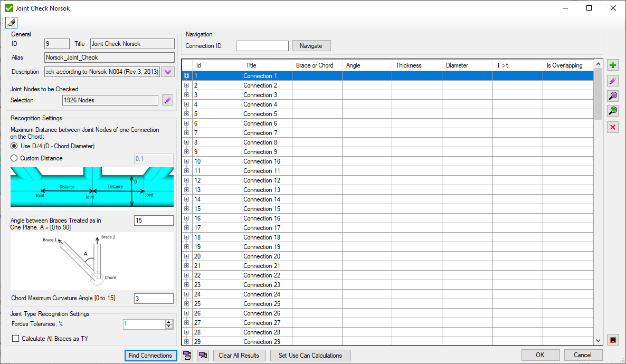Click the Clear All Results button

(x=239, y=356)
